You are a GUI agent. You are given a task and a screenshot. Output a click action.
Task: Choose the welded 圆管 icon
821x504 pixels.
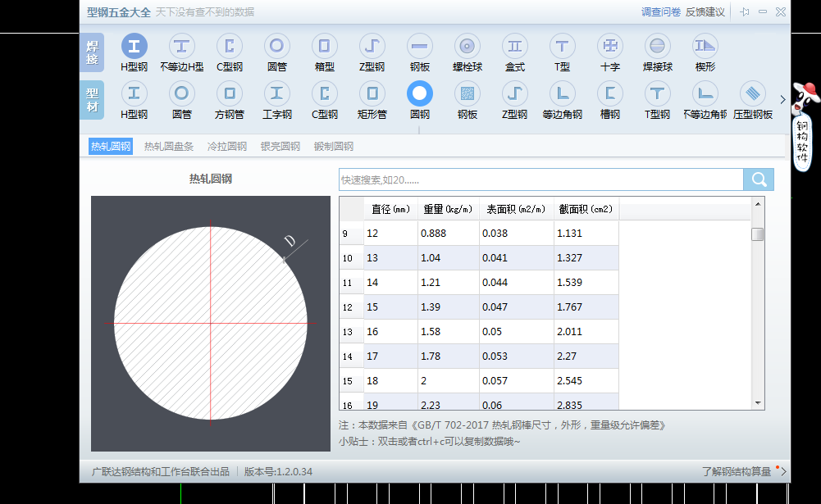coord(277,47)
